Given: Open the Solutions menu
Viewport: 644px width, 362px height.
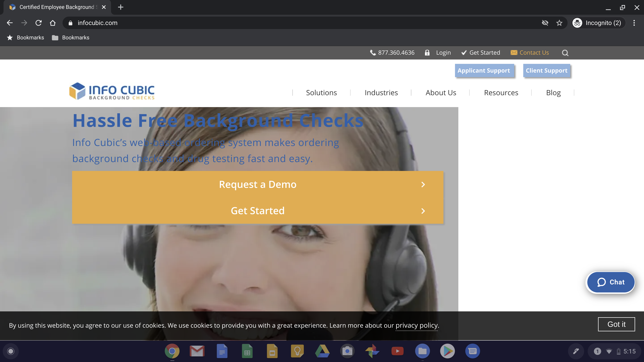Looking at the screenshot, I should coord(321,93).
